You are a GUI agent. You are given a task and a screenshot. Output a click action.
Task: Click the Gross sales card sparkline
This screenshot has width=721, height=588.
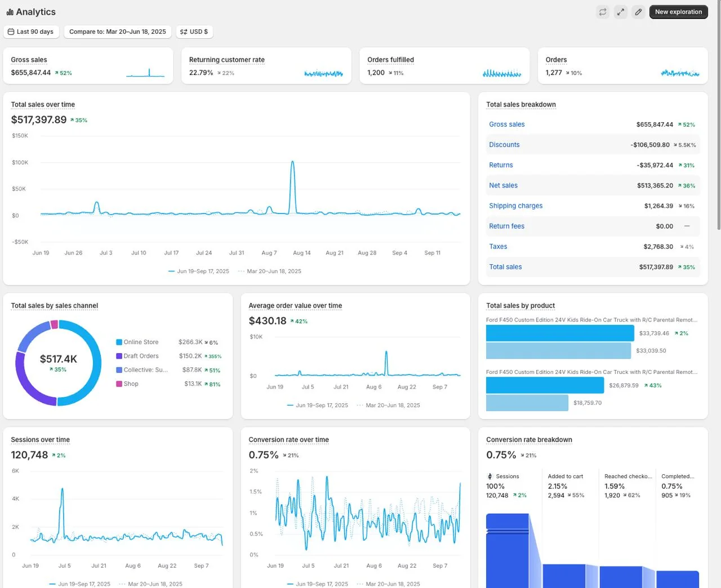click(x=145, y=73)
